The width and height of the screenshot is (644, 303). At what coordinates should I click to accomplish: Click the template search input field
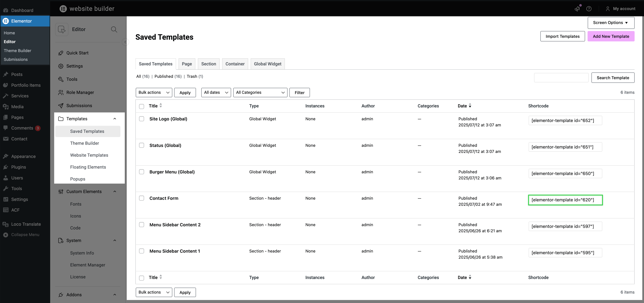coord(561,78)
